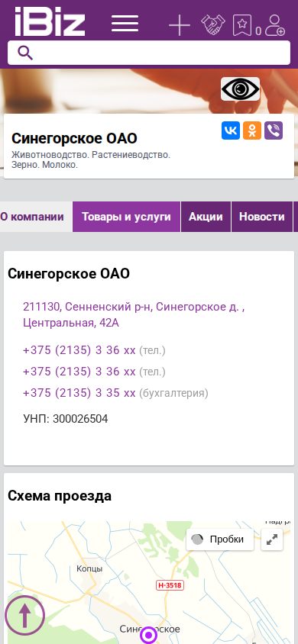Click the iBiz logo

pyautogui.click(x=50, y=21)
